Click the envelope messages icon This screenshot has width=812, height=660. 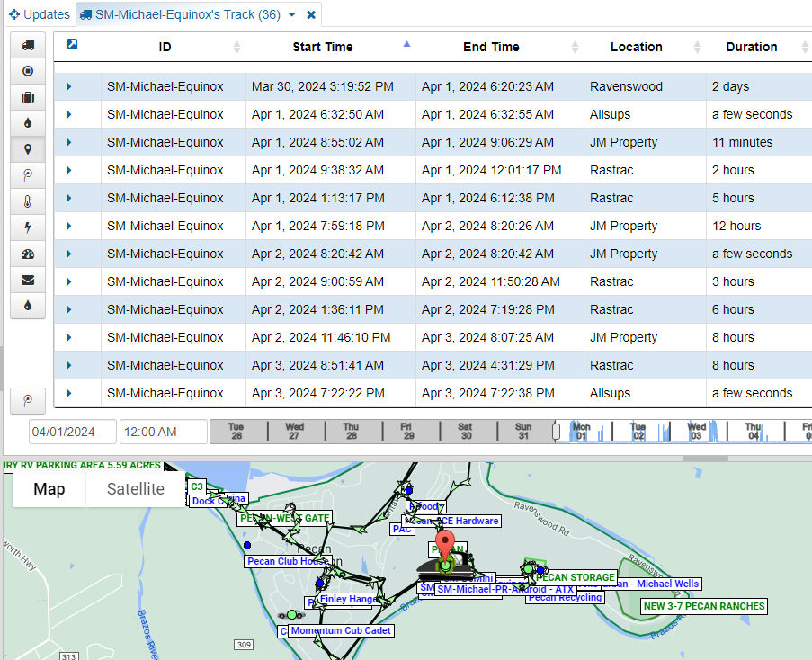28,281
